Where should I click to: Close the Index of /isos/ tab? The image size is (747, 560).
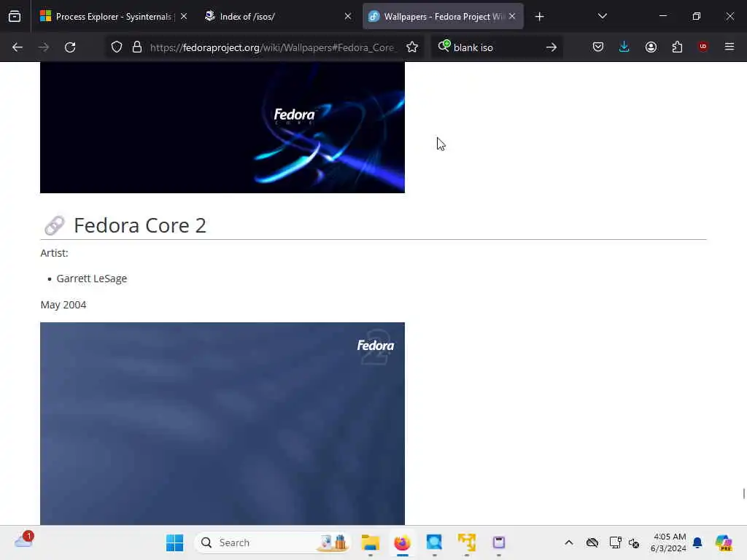(x=348, y=17)
